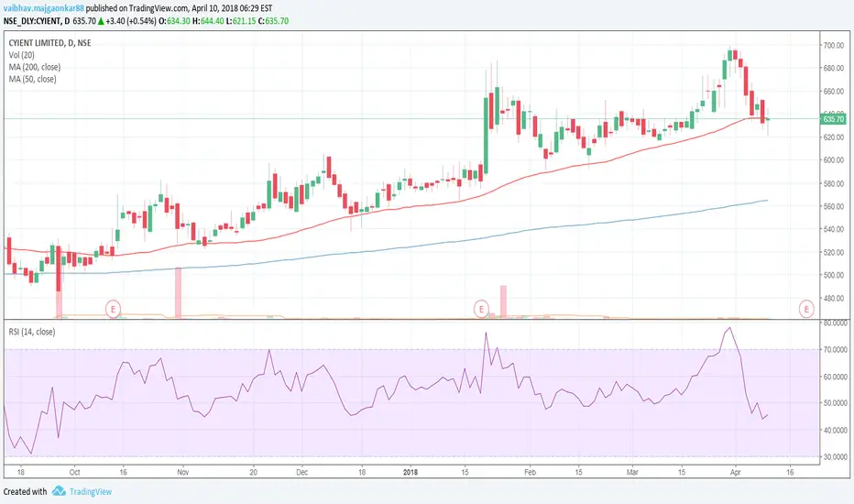Viewport: 854px width, 504px height.
Task: Click the TradingView logo icon at bottom
Action: tap(59, 491)
